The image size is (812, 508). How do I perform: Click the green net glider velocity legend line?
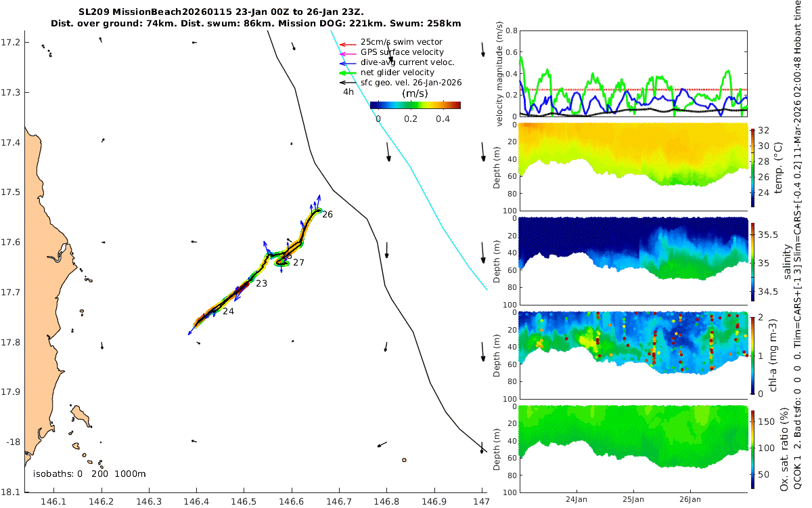point(348,72)
